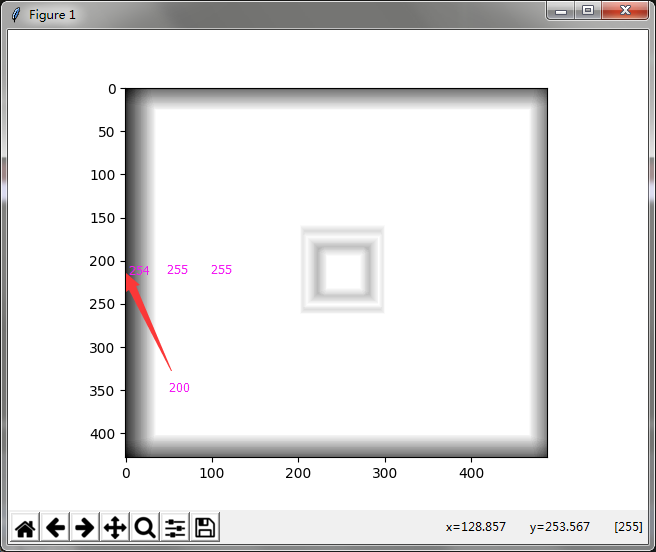Viewport: 656px width, 552px height.
Task: Maximize the Figure 1 window
Action: (588, 10)
